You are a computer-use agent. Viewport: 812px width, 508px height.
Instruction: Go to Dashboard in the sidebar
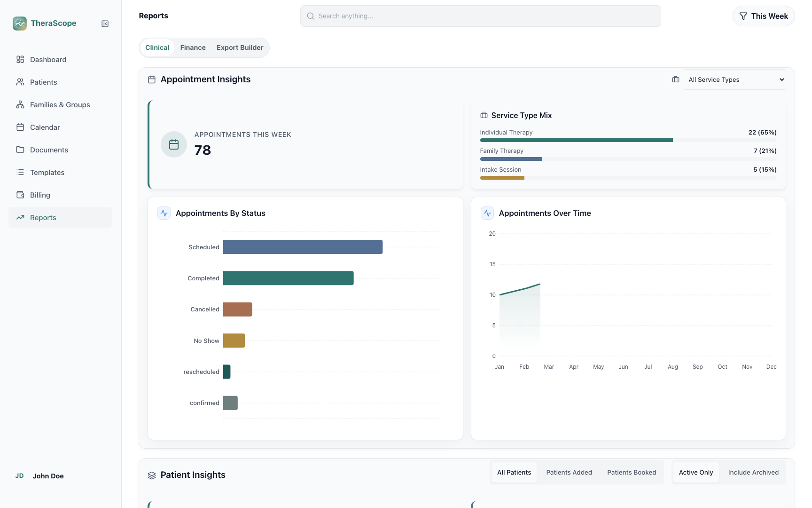[x=60, y=59]
